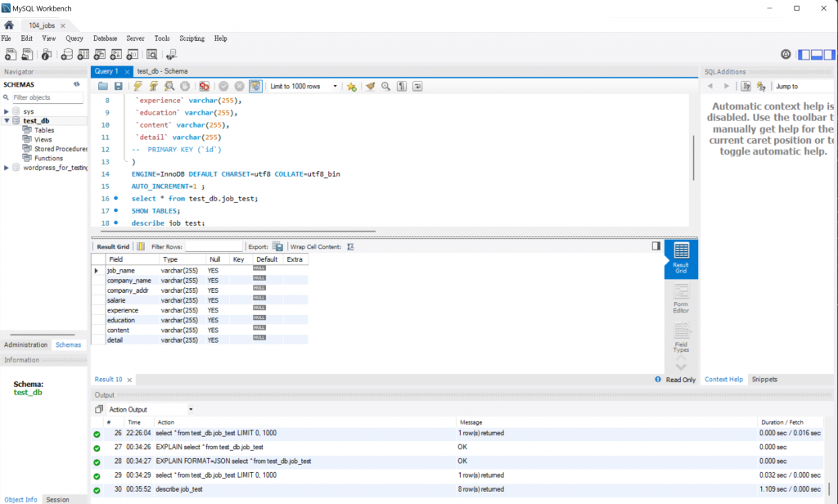The width and height of the screenshot is (838, 504).
Task: Close the Result 10 tab
Action: [129, 380]
